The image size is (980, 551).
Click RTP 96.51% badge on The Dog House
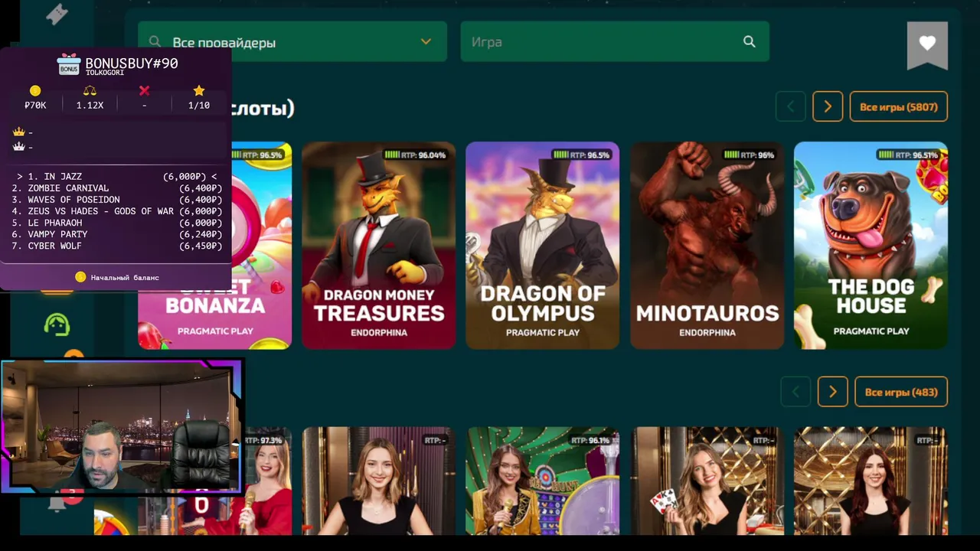[908, 155]
